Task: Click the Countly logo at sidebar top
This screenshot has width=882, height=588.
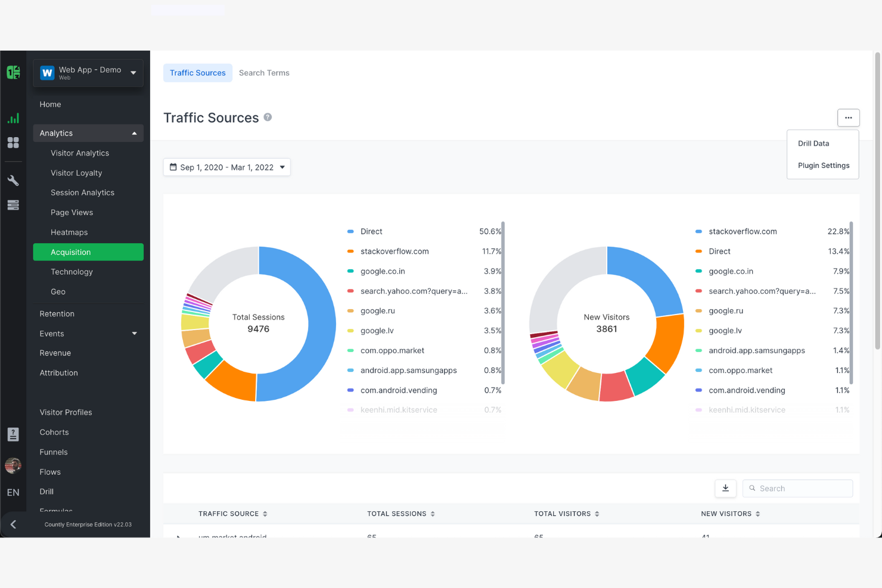Action: (x=13, y=71)
